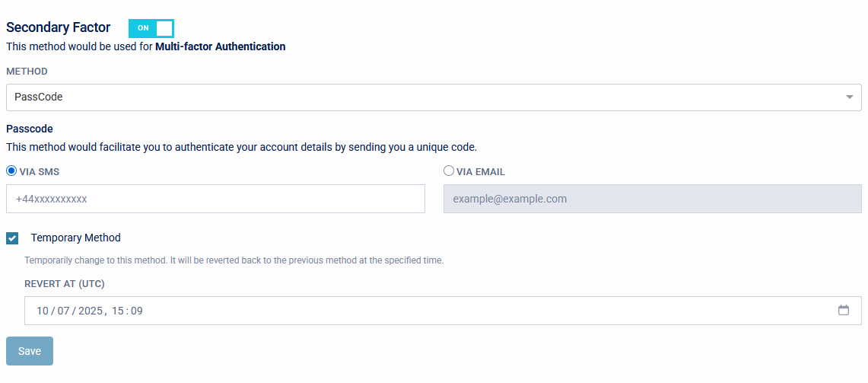The height and width of the screenshot is (383, 868).
Task: Select the day value in Revert At
Action: click(x=43, y=311)
